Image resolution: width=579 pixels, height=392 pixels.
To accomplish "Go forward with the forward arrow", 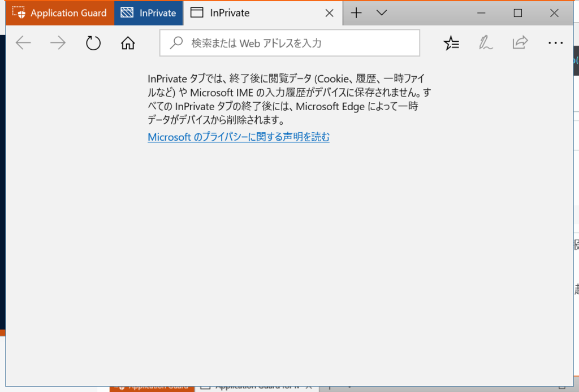I will pos(58,43).
